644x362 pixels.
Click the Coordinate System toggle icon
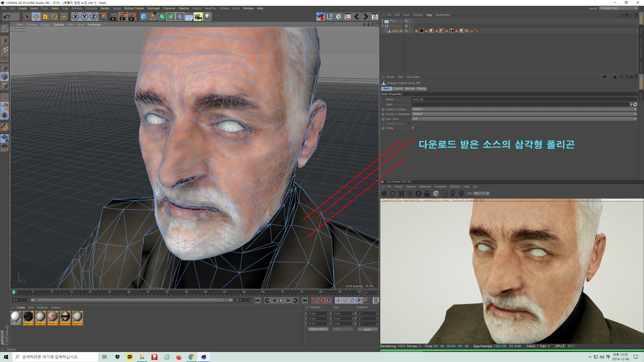(103, 17)
